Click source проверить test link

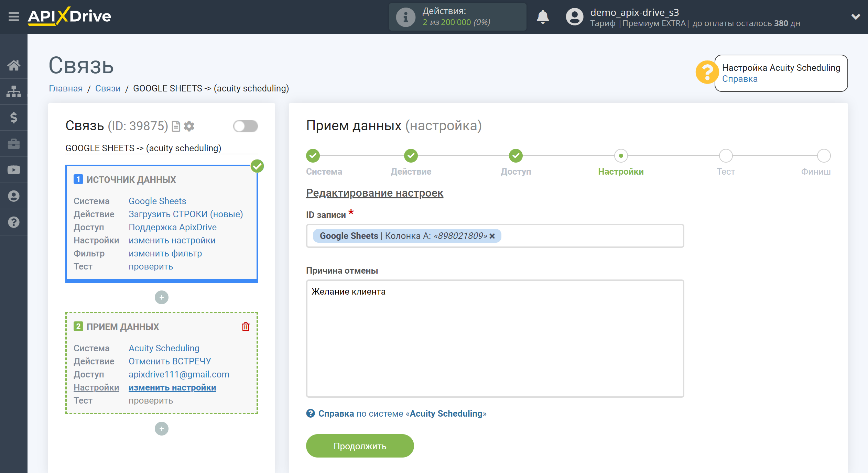(151, 266)
